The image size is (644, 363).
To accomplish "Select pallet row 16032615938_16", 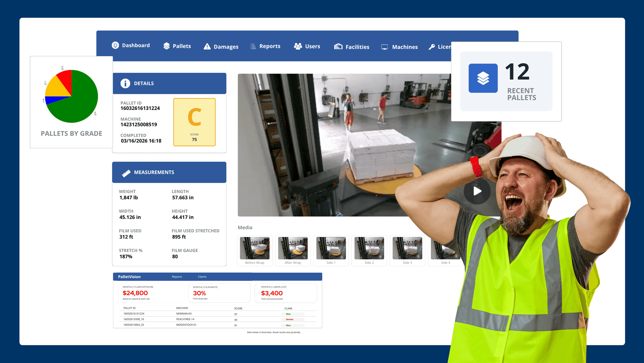I will [x=218, y=319].
